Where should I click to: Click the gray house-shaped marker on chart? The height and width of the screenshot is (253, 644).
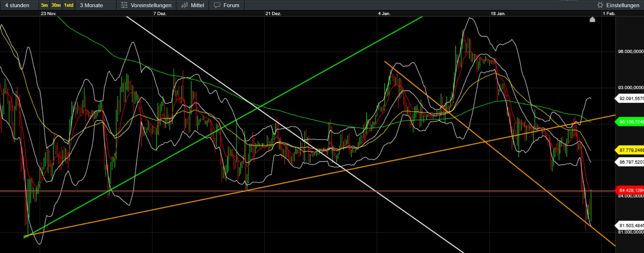(592, 19)
